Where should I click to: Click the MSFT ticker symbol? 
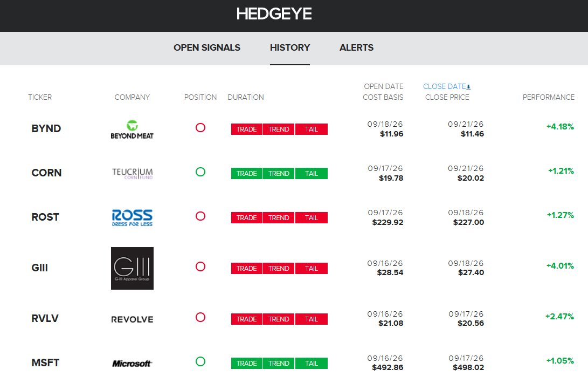pyautogui.click(x=45, y=363)
